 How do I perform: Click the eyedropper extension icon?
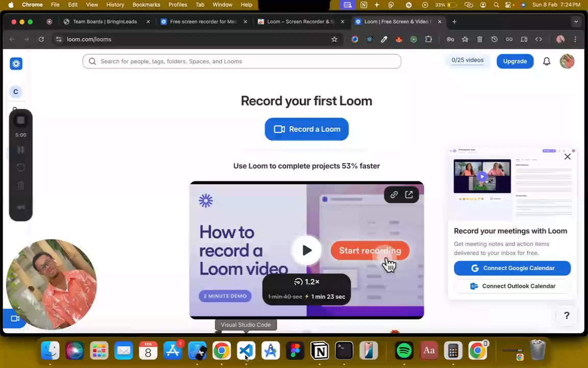[384, 39]
